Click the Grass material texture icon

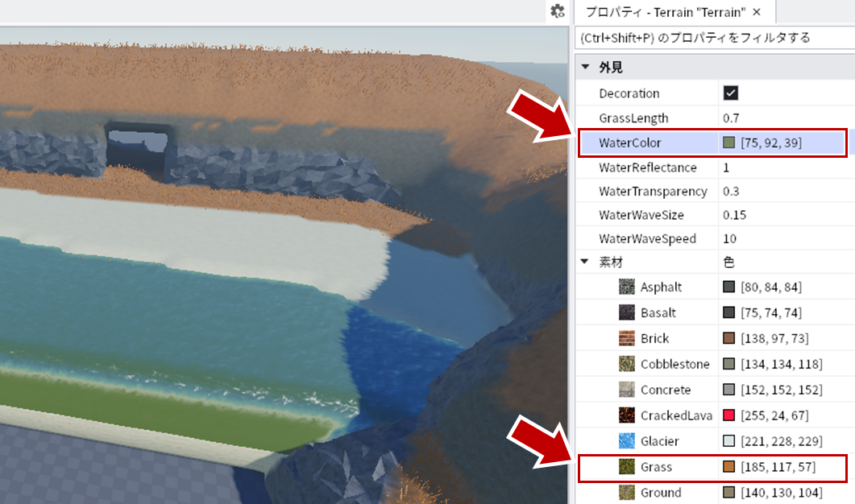(x=626, y=466)
